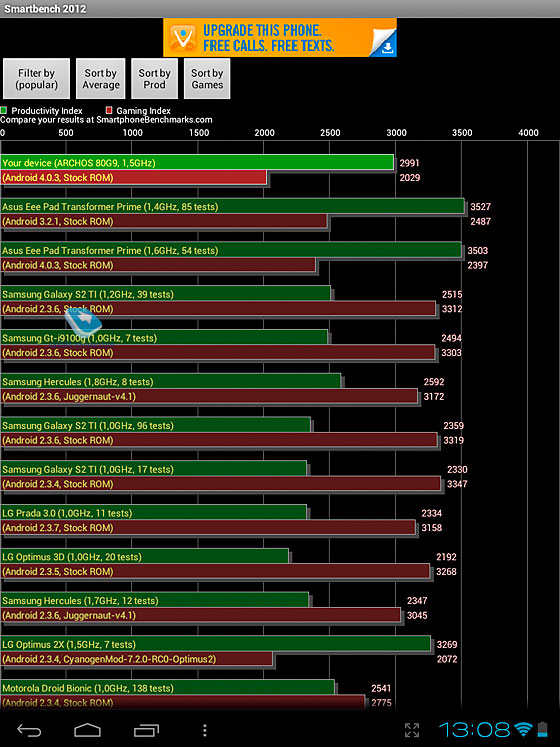Viewport: 560px width, 747px height.
Task: Select the Your device ARCHOS 80G9 green bar
Action: click(197, 163)
